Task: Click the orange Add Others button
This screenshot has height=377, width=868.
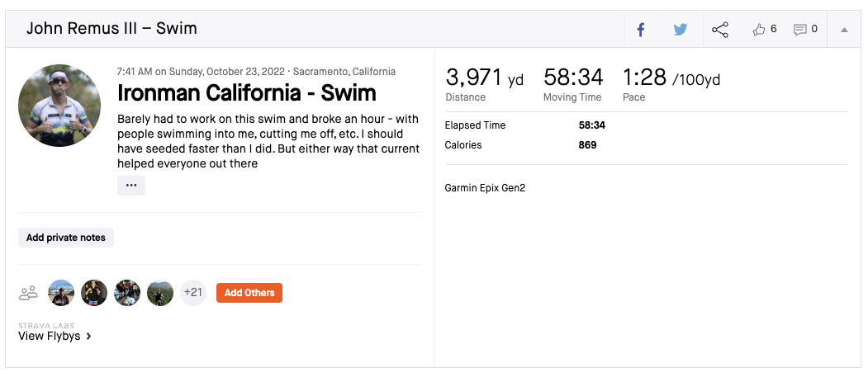Action: click(x=249, y=293)
